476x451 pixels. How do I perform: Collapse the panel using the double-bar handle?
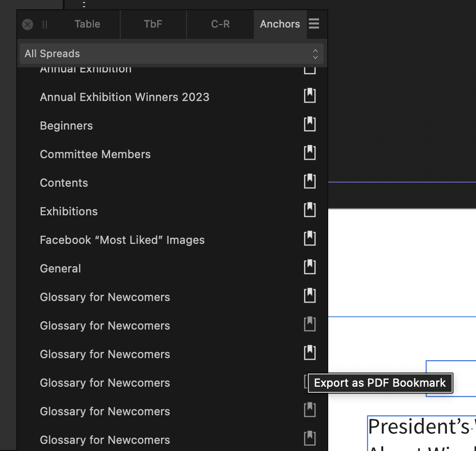45,24
